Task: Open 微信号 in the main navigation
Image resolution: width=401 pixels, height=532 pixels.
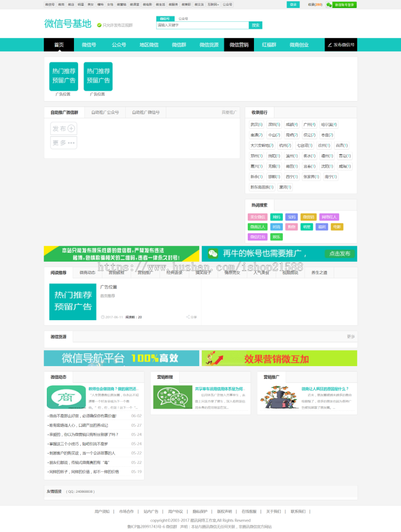Action: pyautogui.click(x=89, y=45)
